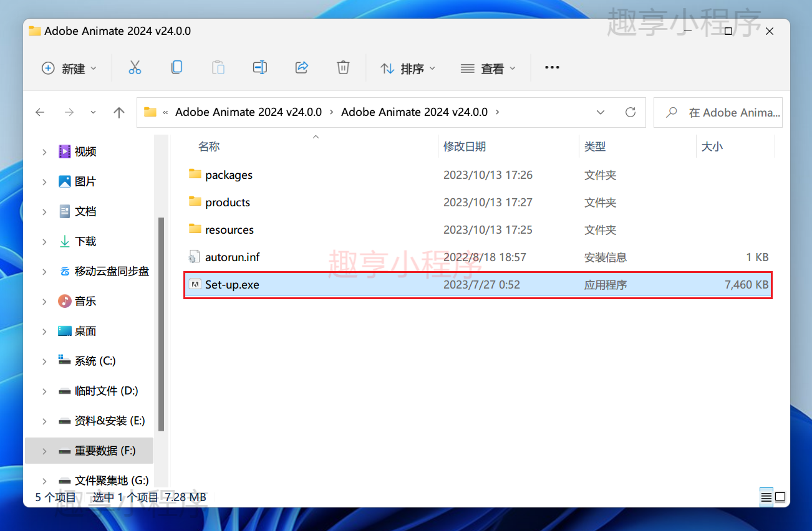Open 文档 in the navigation pane
812x531 pixels.
85,211
